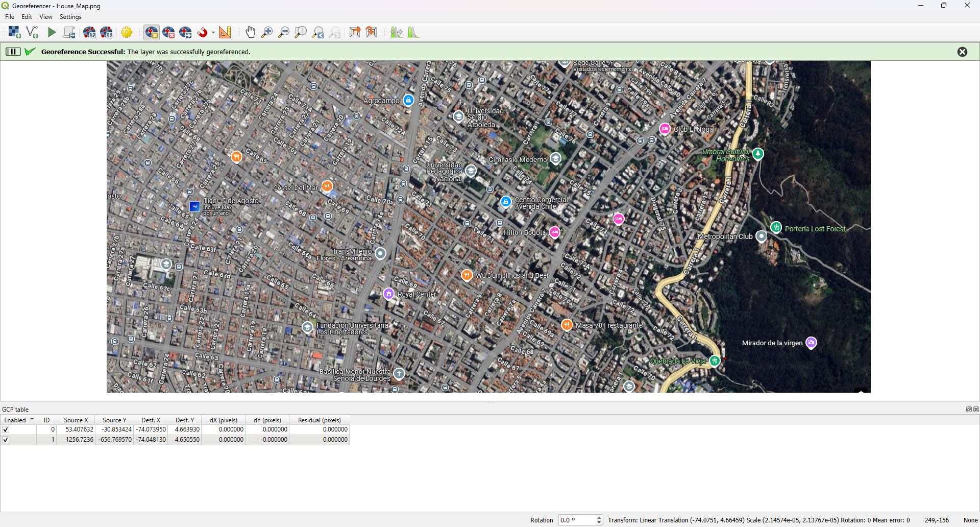Screen dimensions: 980x527
Task: Select the Pan hand tool
Action: [x=250, y=33]
